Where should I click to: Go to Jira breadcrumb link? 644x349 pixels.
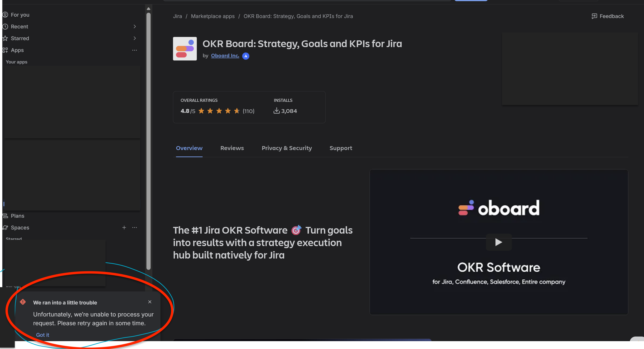(x=177, y=16)
